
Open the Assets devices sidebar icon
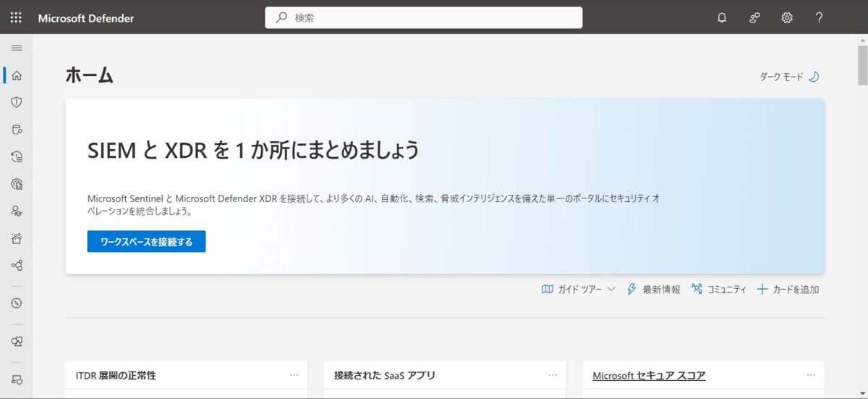(x=17, y=341)
